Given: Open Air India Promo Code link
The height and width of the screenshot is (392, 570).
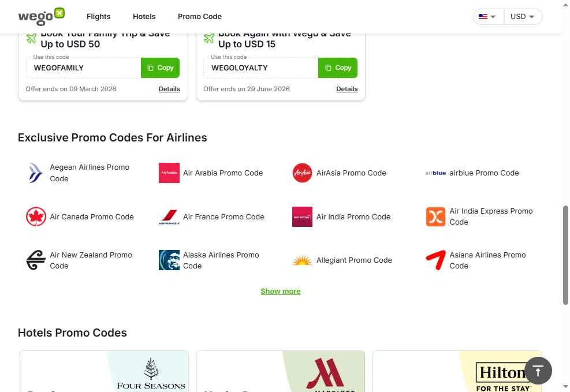Looking at the screenshot, I should click(x=353, y=216).
